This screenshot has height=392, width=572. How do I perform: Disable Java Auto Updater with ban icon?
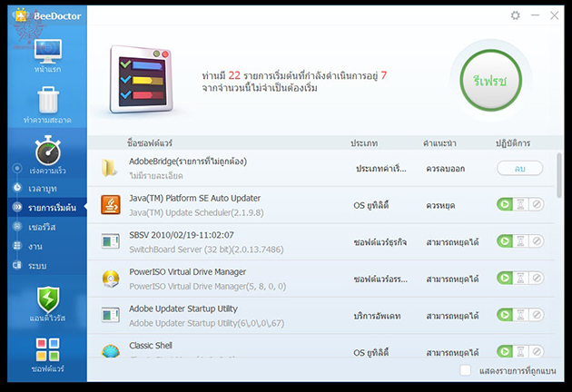[537, 204]
